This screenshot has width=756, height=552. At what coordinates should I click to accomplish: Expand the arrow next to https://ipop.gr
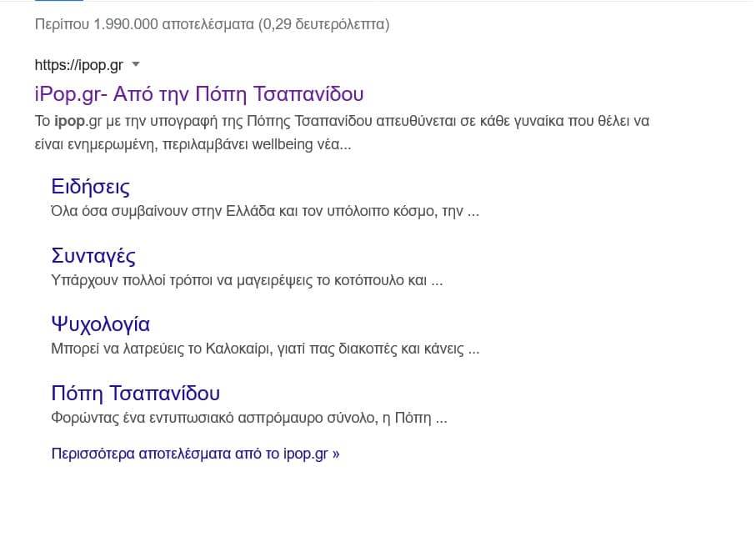coord(136,64)
